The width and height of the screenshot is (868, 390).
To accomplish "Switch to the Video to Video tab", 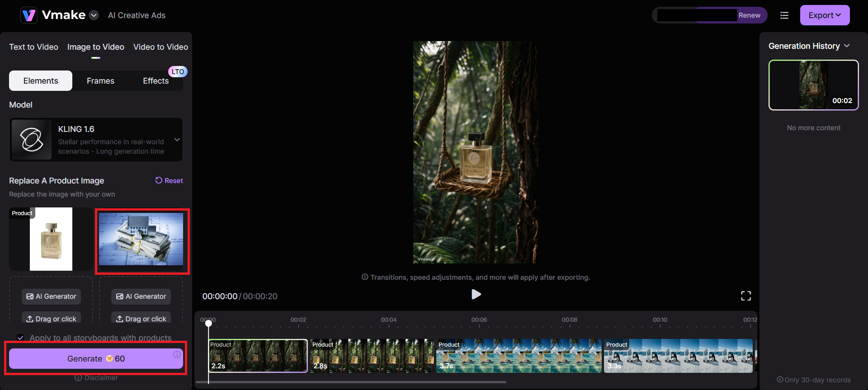I will [160, 47].
